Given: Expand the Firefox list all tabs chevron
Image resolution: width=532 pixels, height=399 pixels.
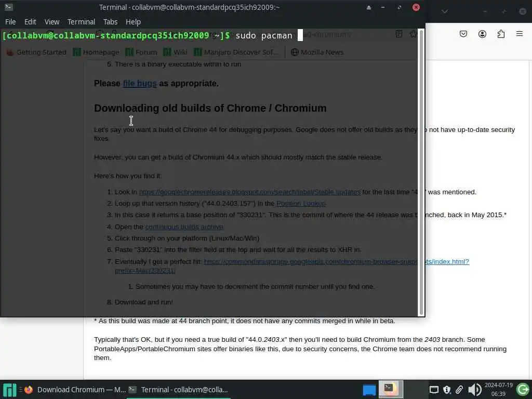Looking at the screenshot, I should coord(445,11).
